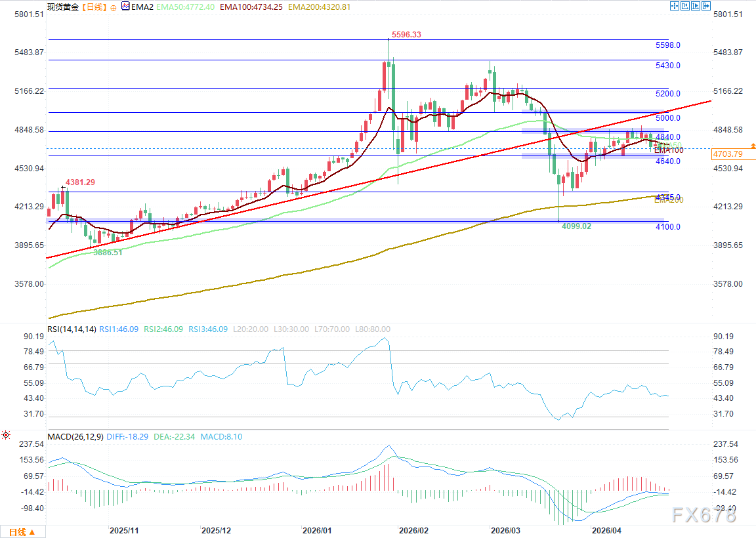Image resolution: width=756 pixels, height=538 pixels.
Task: Select the crosshair pan tool icon
Action: [x=675, y=6]
